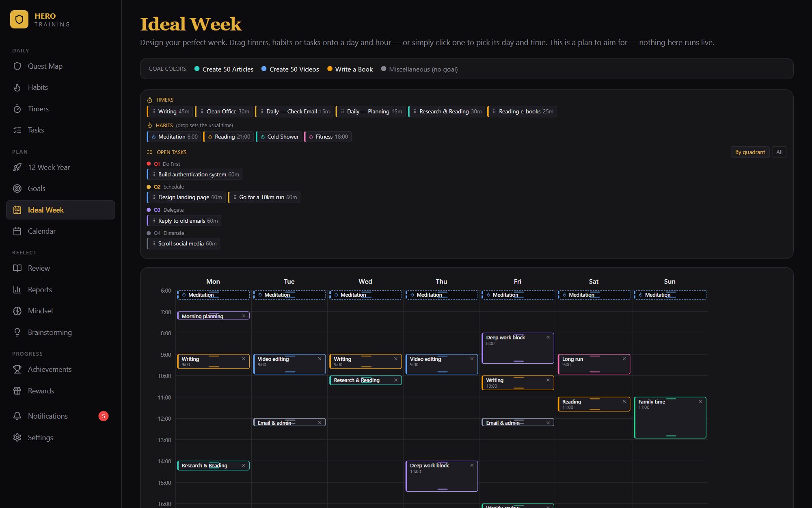
Task: Remove Morning planning block on Monday
Action: coord(244,316)
